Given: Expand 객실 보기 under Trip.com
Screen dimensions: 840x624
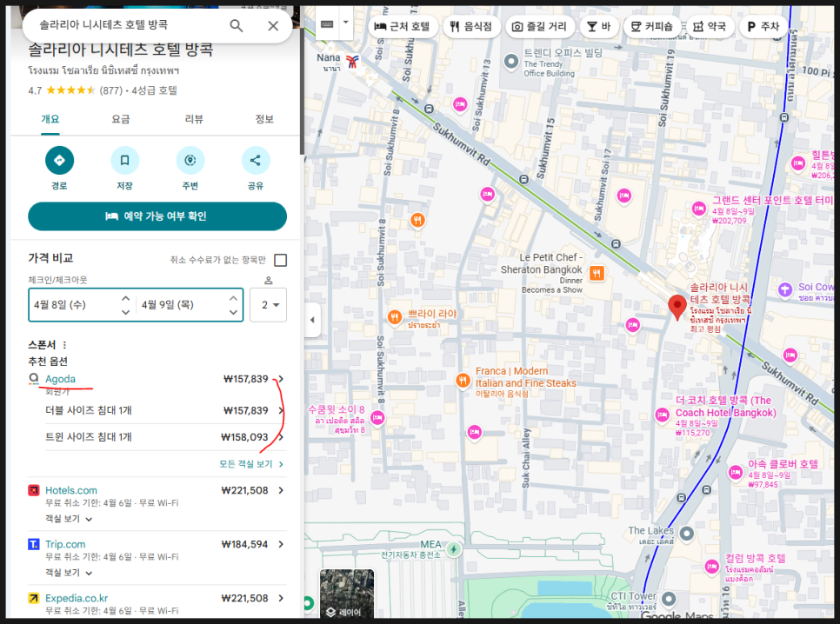Looking at the screenshot, I should point(69,573).
